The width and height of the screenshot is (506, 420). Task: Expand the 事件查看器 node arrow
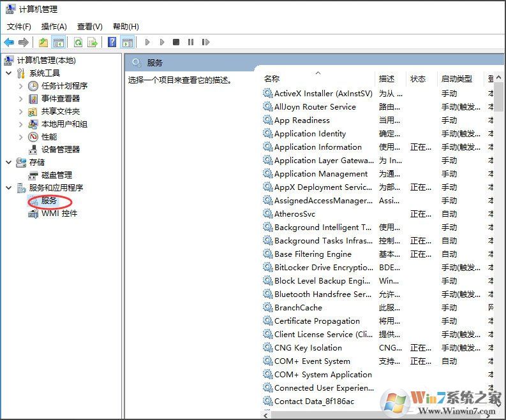[x=21, y=99]
